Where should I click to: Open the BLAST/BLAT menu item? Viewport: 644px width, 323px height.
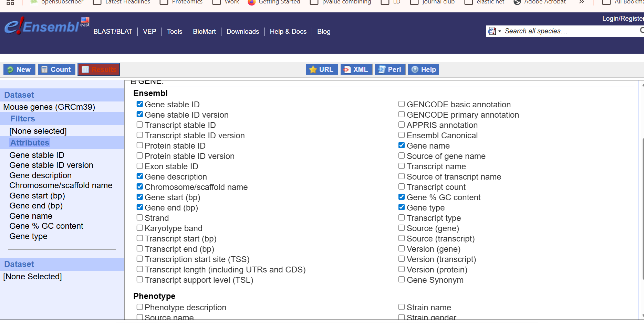pos(113,32)
